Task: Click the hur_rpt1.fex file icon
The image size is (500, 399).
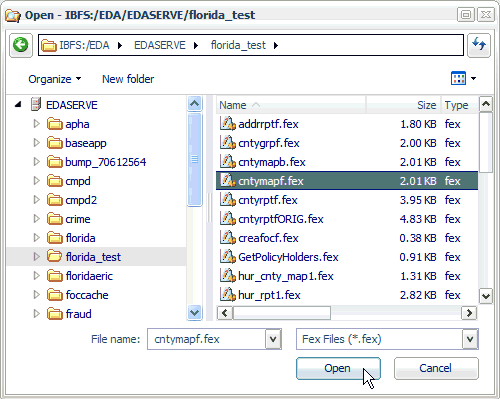Action: pos(228,295)
